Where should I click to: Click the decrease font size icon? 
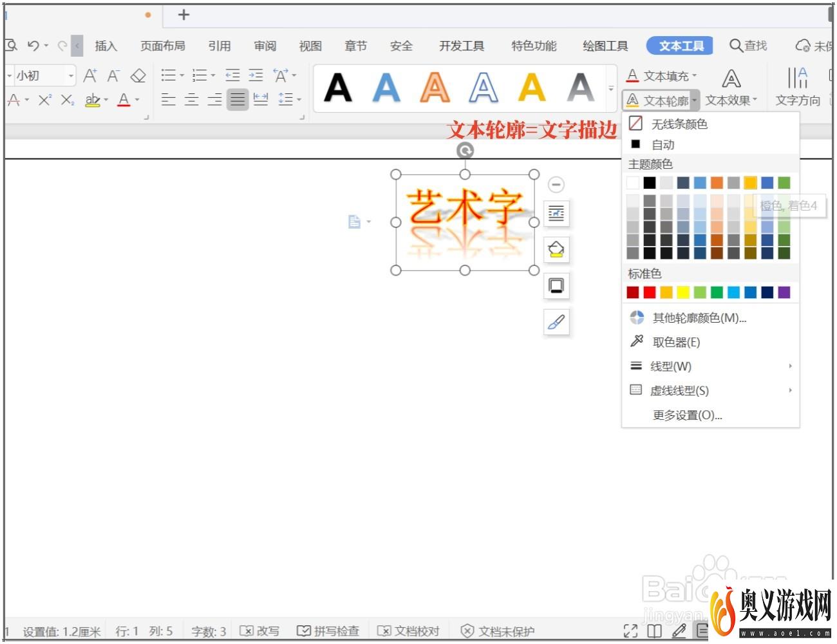click(113, 76)
